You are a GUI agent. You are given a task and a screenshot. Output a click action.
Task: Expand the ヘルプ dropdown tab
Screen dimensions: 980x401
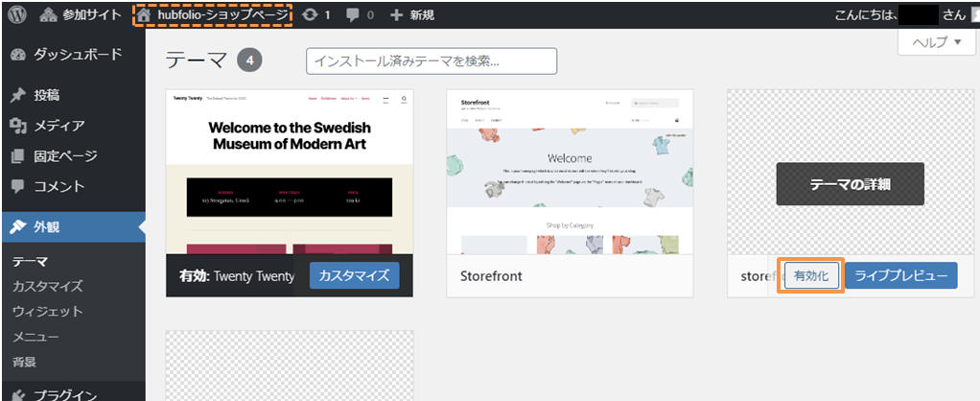coord(937,42)
